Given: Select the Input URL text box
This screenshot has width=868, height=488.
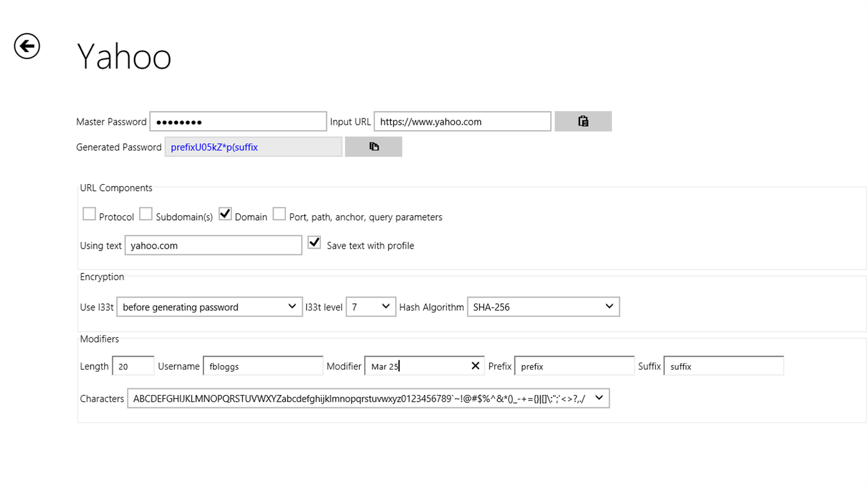Looking at the screenshot, I should 462,121.
